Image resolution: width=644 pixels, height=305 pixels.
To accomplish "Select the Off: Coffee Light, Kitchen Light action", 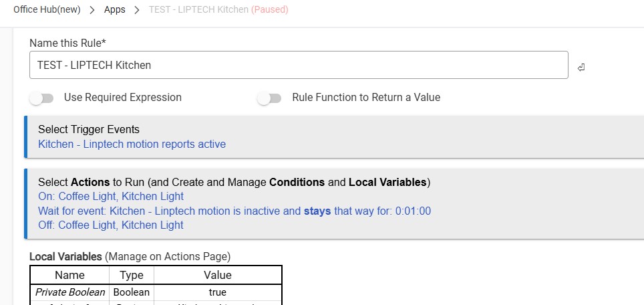I will click(x=111, y=225).
